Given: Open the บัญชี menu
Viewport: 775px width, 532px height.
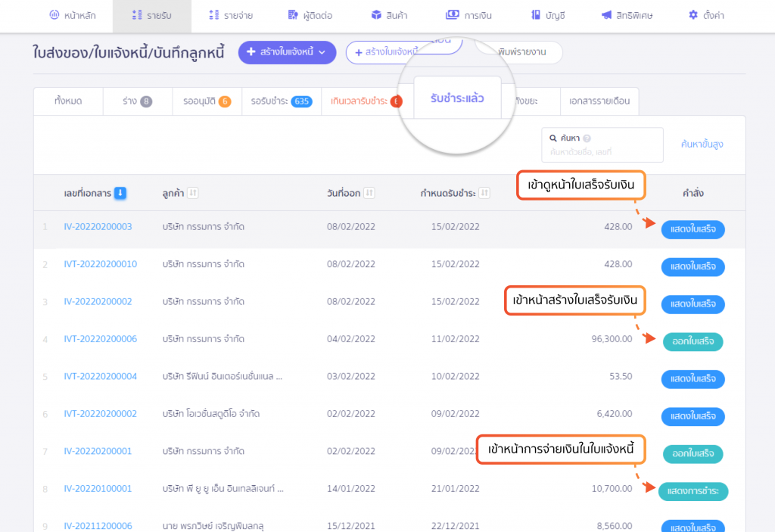Looking at the screenshot, I should coord(548,15).
